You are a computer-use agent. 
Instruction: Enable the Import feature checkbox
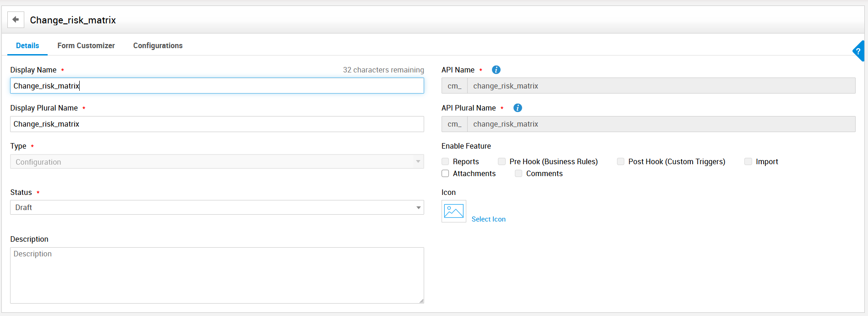point(748,161)
